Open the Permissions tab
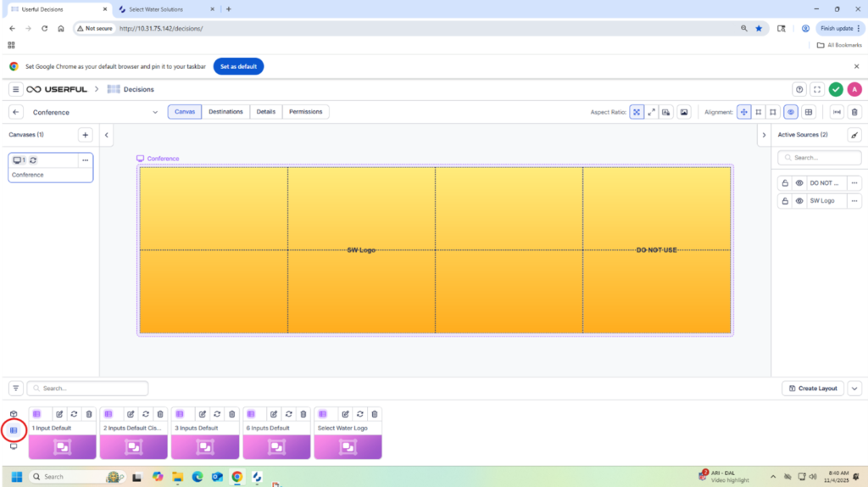Viewport: 868px width, 487px height. click(x=305, y=112)
